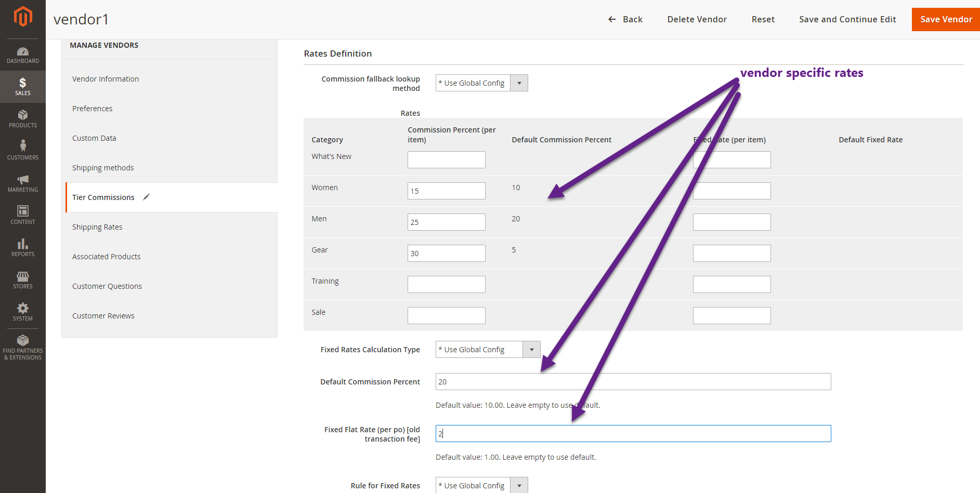Click Women commission percent field

(x=446, y=191)
